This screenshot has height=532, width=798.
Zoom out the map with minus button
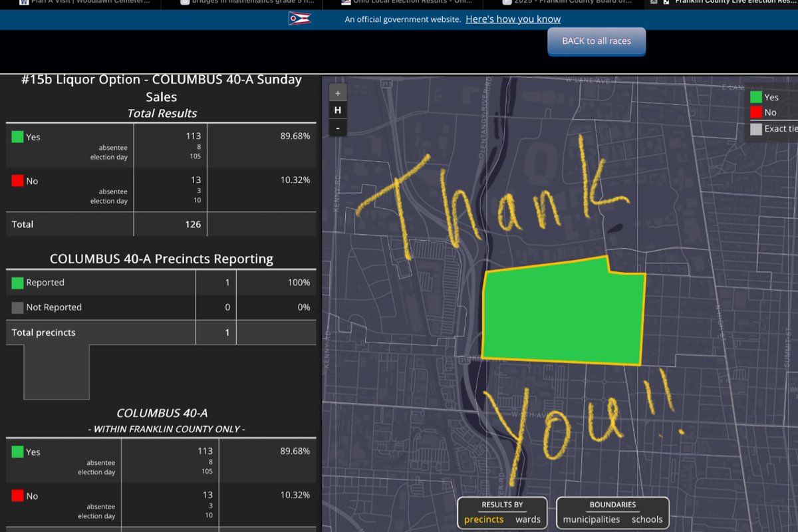pos(338,128)
